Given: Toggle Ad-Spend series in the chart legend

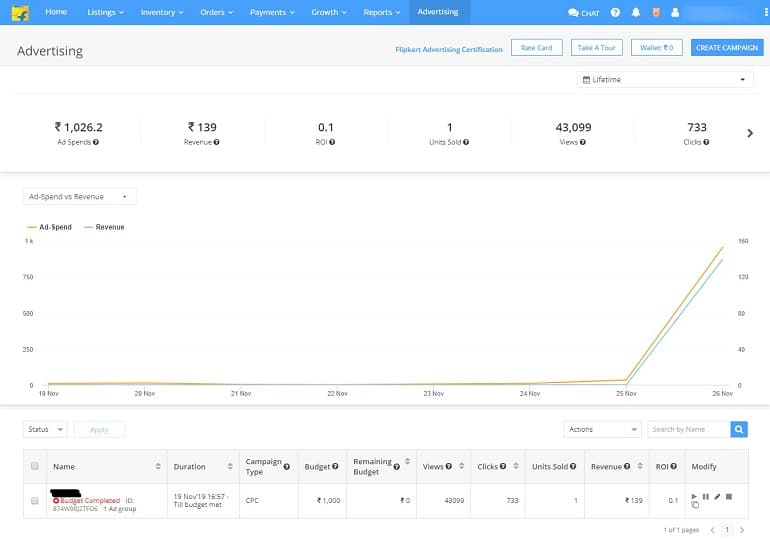Looking at the screenshot, I should 50,227.
